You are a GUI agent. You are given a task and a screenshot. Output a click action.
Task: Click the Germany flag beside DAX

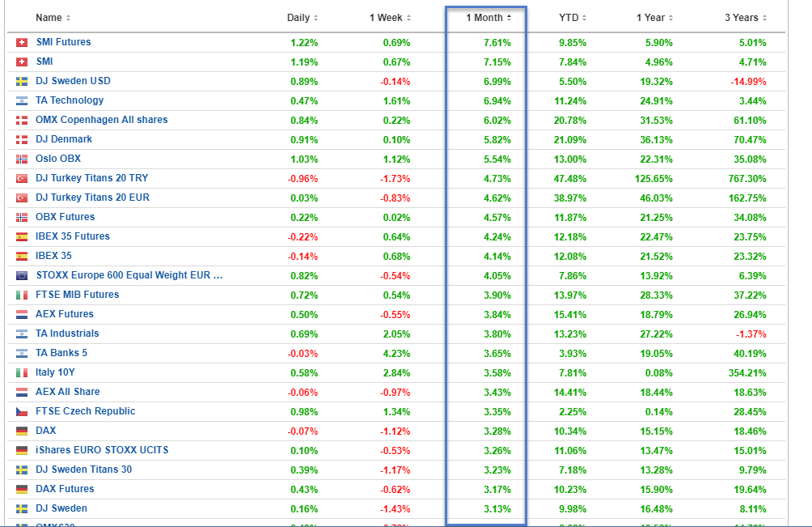(22, 431)
